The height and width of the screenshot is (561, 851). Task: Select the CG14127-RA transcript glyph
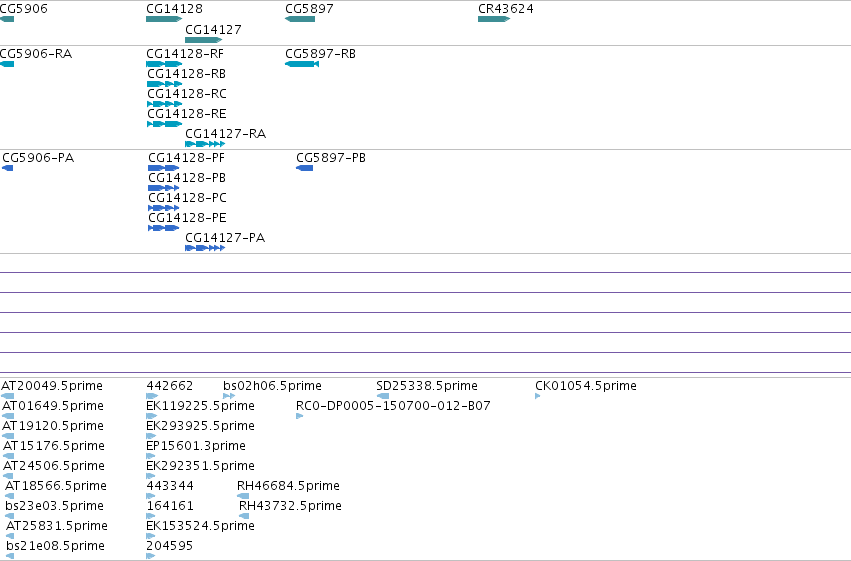tap(205, 144)
